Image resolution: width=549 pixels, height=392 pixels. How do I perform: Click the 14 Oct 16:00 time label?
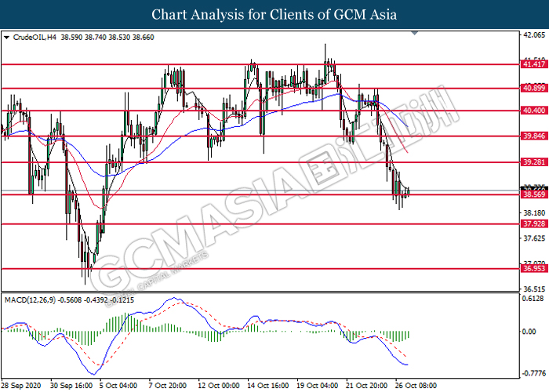click(x=268, y=386)
